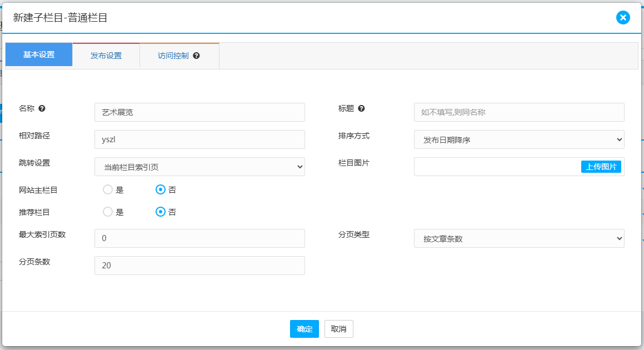The image size is (644, 350).
Task: Select 否 for 推荐栏目
Action: tap(161, 212)
